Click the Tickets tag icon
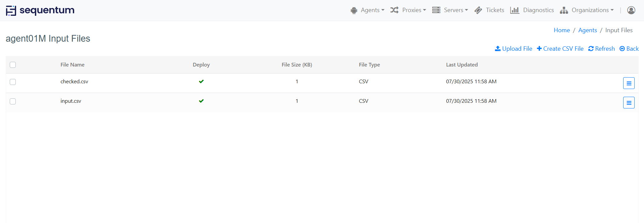Image resolution: width=644 pixels, height=223 pixels. click(x=478, y=10)
